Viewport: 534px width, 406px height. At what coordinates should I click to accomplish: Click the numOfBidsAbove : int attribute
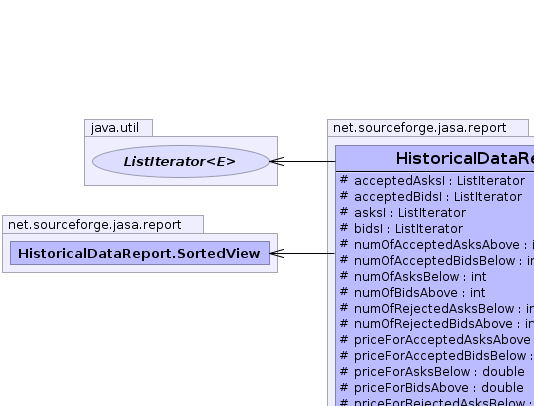(x=420, y=293)
